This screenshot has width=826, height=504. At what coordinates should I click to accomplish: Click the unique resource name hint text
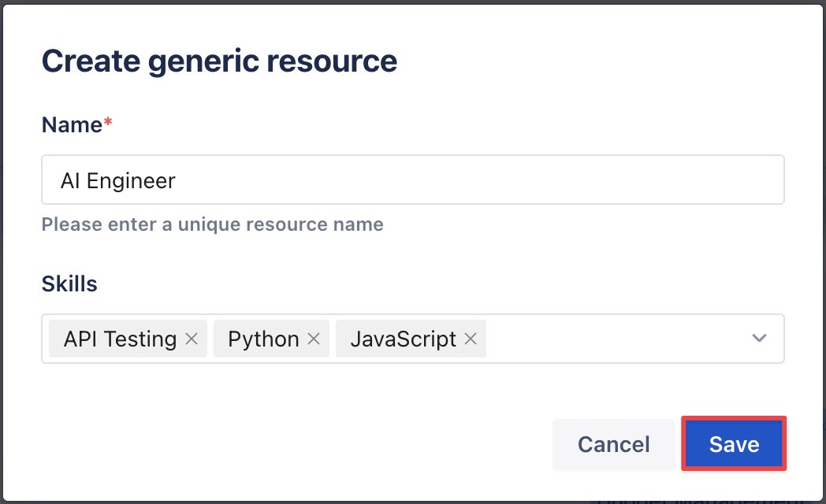click(212, 224)
